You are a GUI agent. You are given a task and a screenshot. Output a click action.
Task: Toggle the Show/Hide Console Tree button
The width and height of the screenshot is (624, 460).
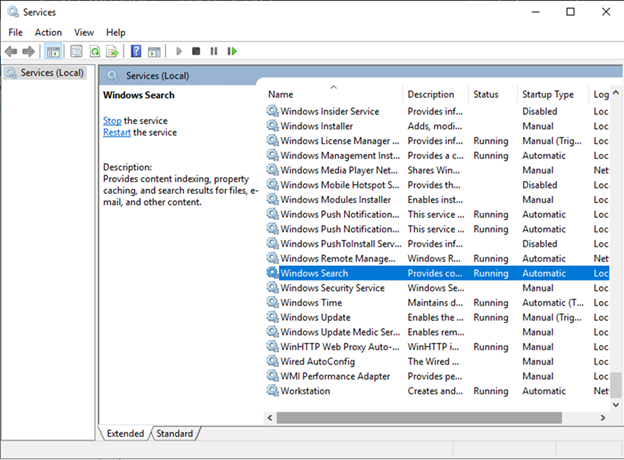tap(53, 51)
